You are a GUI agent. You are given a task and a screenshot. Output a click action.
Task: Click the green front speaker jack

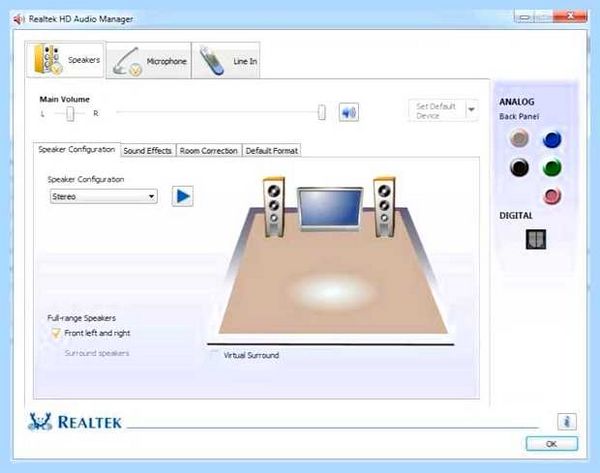click(x=552, y=168)
